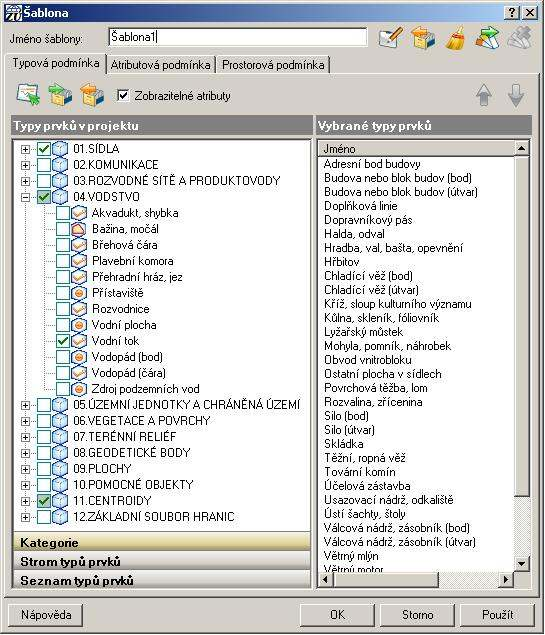The image size is (545, 635).
Task: Click the cube icon next to 04.VODSTVO
Action: coord(60,197)
